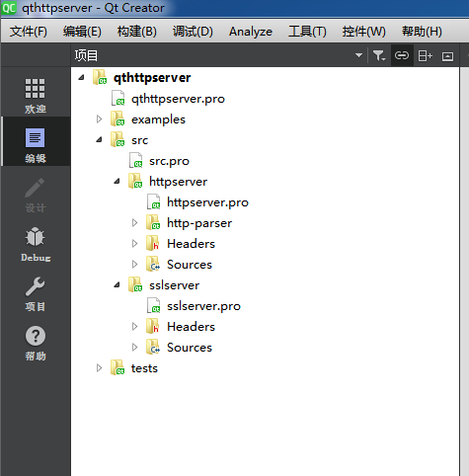Click sslserver Sources C++ folder icon

pyautogui.click(x=153, y=347)
